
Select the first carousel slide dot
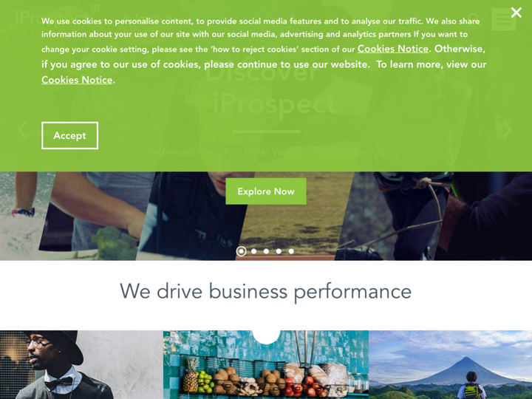click(241, 251)
